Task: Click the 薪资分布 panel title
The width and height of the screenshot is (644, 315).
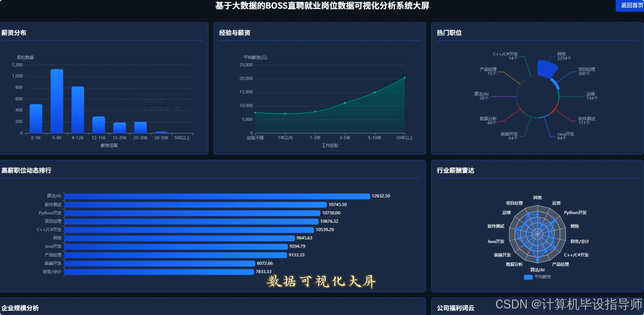Action: coord(14,33)
